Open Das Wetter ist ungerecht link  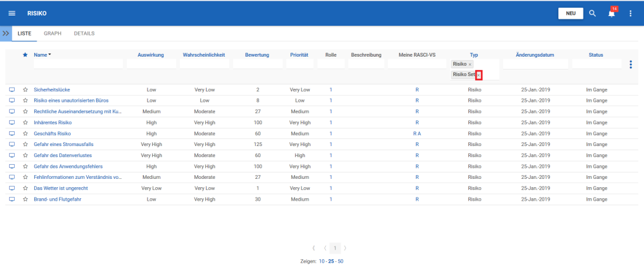[x=61, y=188]
